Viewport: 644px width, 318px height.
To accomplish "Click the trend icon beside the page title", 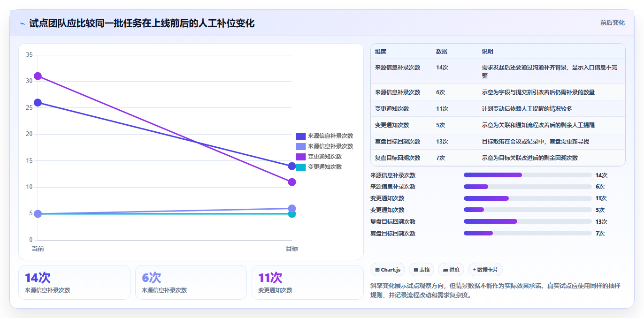I will pyautogui.click(x=23, y=23).
